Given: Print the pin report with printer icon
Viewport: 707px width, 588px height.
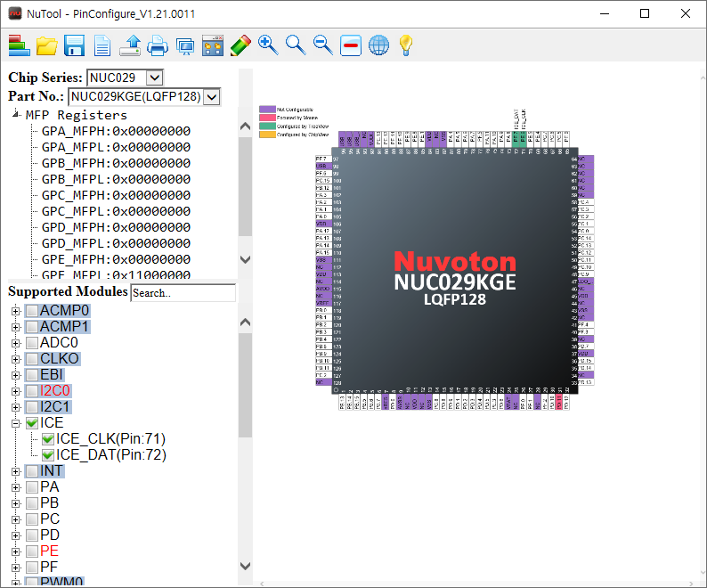Looking at the screenshot, I should [158, 45].
